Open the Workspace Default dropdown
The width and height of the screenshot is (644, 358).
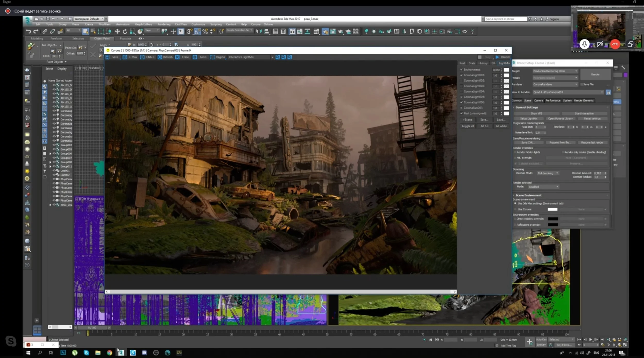tap(89, 19)
